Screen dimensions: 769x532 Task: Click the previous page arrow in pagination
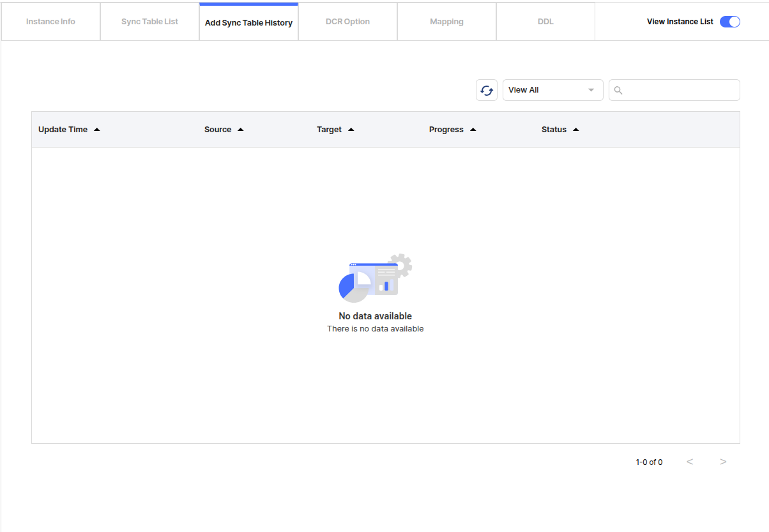click(x=690, y=461)
